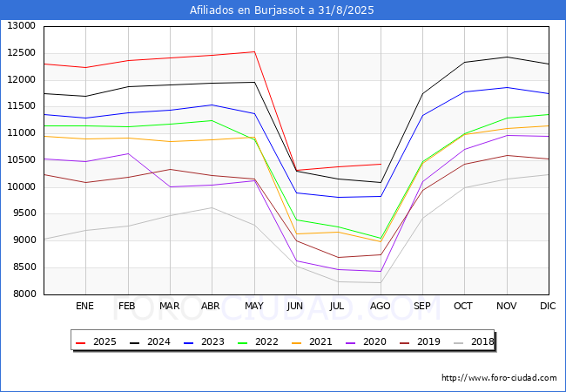Screen dimensions: 566x392
Task: Click the 12000 y-axis value
Action: 21,80
